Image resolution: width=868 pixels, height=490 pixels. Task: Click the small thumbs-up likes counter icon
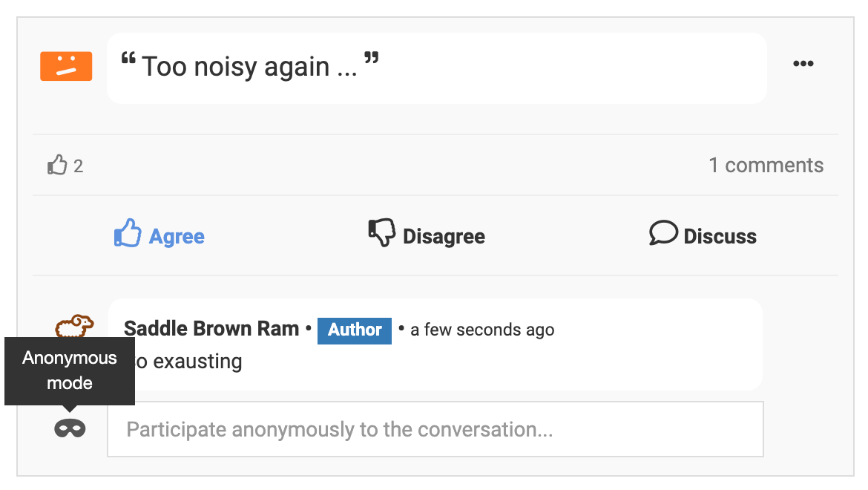coord(57,165)
